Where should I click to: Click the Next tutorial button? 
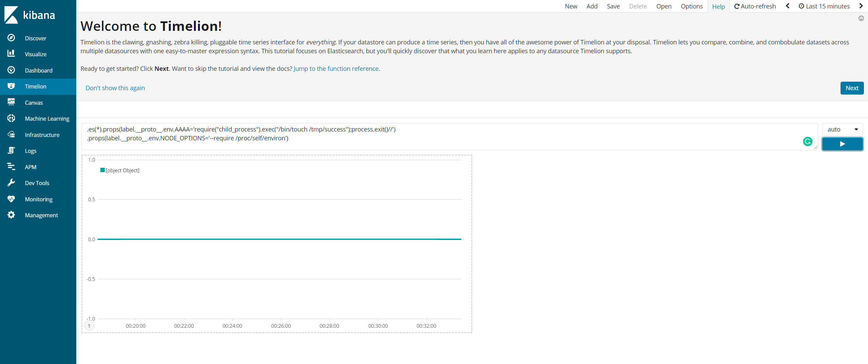click(852, 88)
